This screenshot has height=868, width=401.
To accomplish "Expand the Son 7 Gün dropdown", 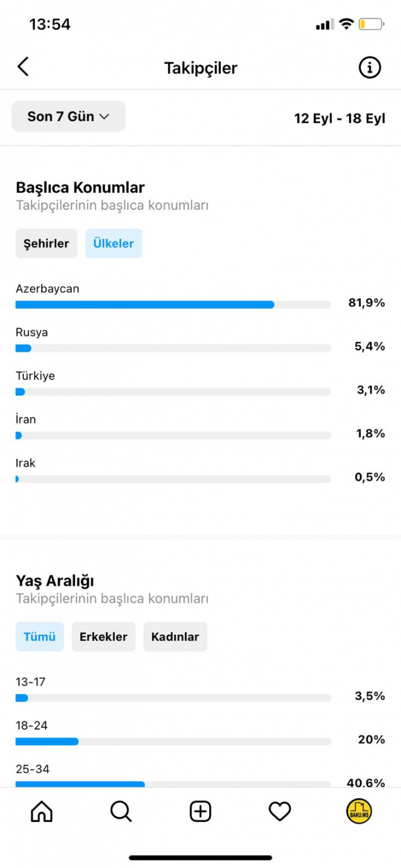I will 68,116.
